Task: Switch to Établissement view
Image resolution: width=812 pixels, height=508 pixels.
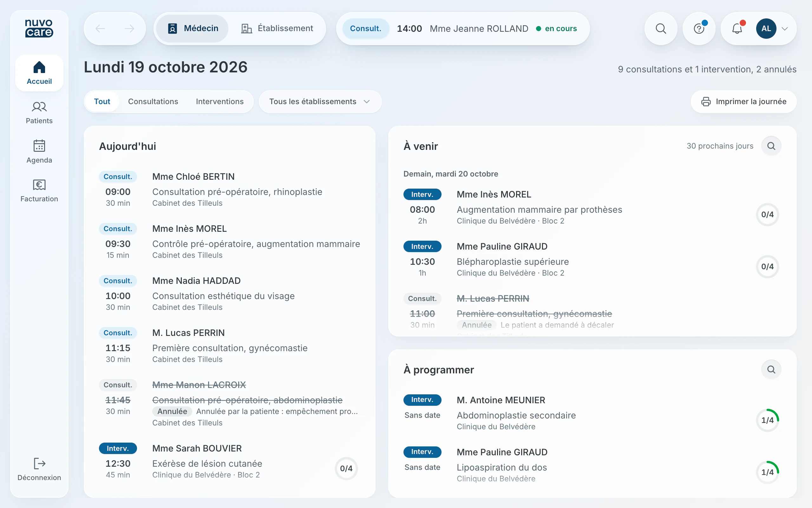Action: 277,29
